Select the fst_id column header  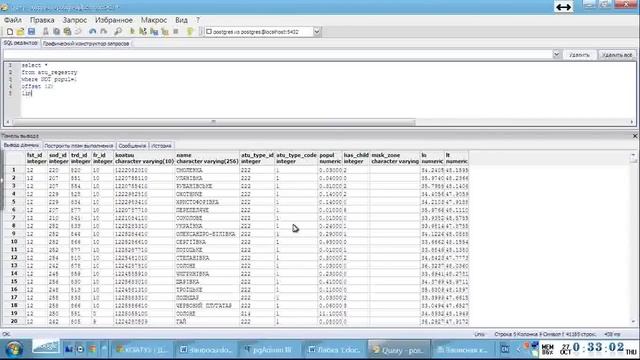(x=36, y=158)
